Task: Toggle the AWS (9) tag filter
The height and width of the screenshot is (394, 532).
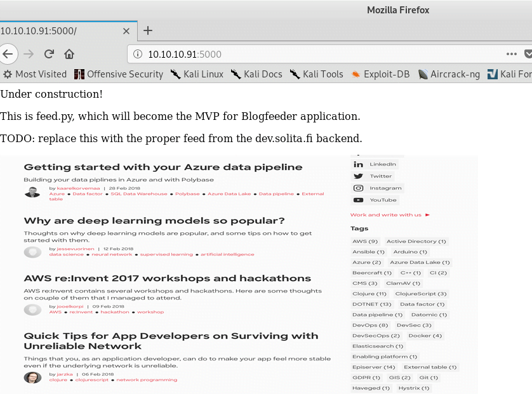Action: pos(364,241)
